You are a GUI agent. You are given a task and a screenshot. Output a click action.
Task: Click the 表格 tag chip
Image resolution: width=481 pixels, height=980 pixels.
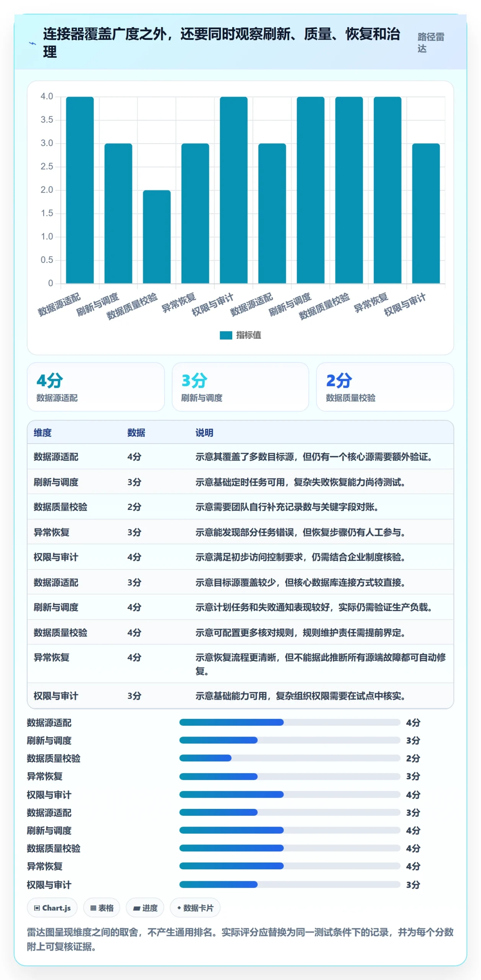pos(102,908)
